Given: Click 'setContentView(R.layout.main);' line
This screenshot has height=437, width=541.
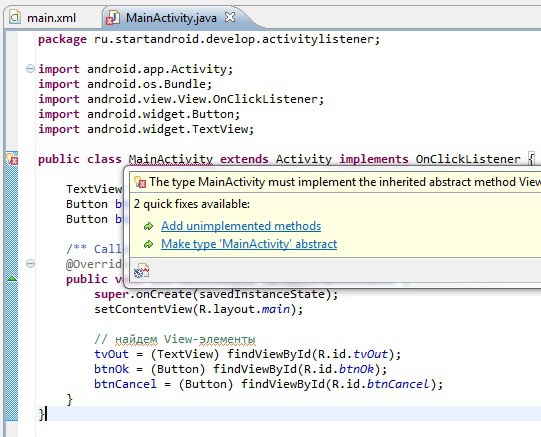Looking at the screenshot, I should point(199,309).
